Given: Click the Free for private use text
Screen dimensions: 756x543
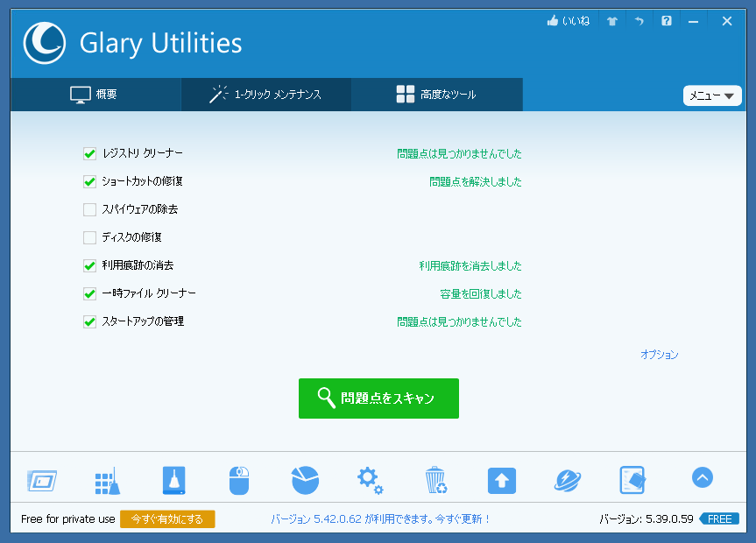Looking at the screenshot, I should [68, 518].
